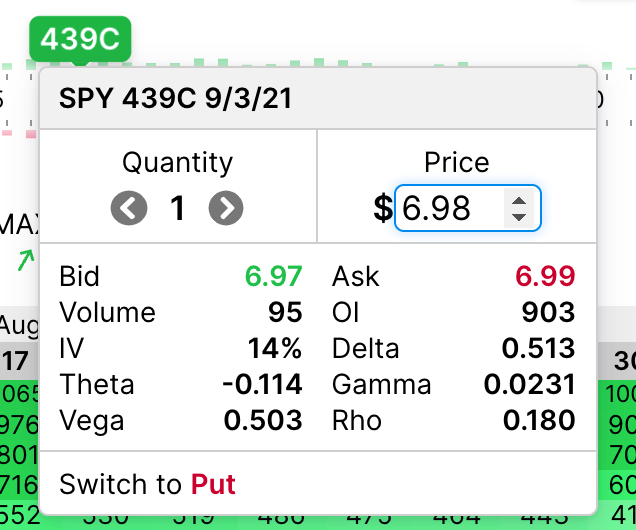Switch the option to Put
Image resolution: width=636 pixels, height=530 pixels.
point(147,484)
